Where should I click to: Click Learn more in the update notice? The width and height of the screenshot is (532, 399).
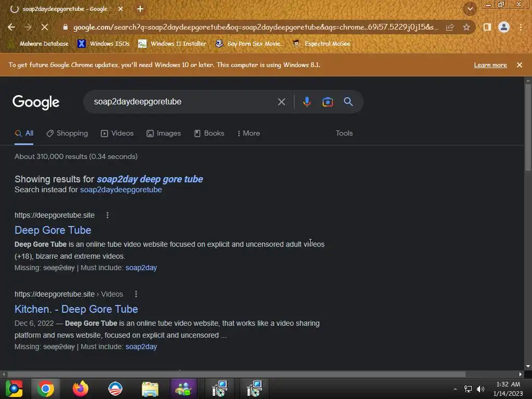pyautogui.click(x=490, y=65)
